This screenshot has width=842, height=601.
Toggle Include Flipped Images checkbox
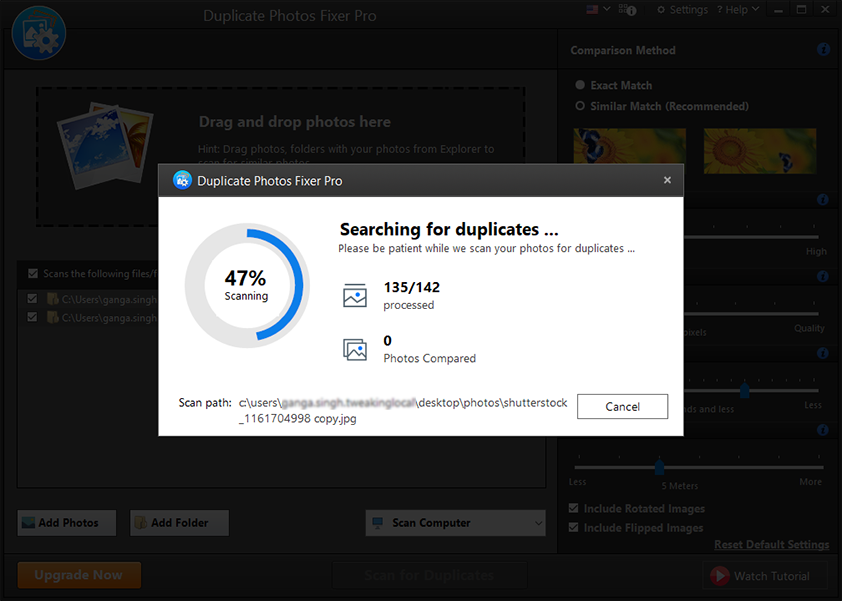click(x=574, y=527)
